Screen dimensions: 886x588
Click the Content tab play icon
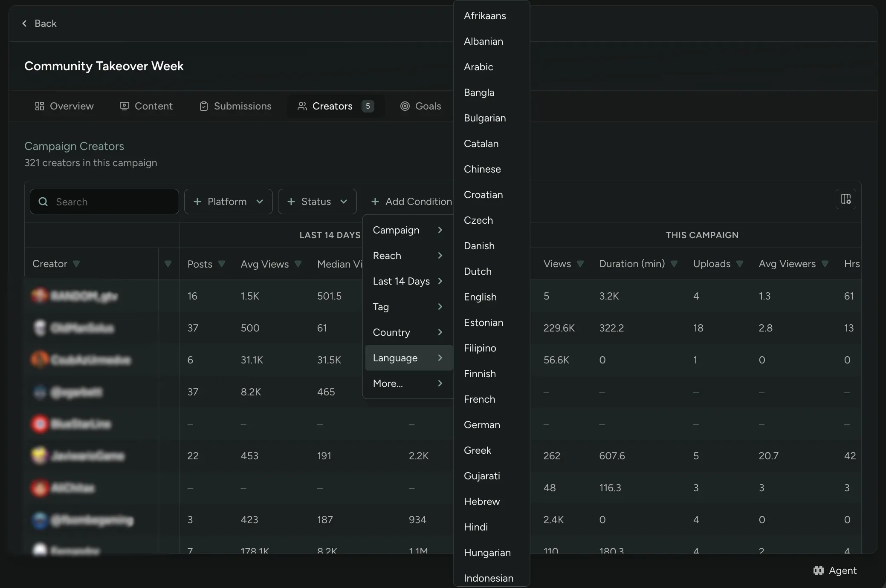click(x=125, y=106)
